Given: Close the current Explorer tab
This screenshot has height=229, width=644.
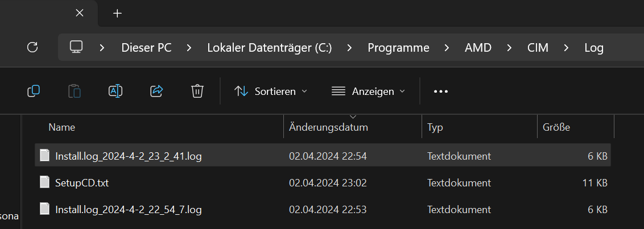Looking at the screenshot, I should (x=80, y=13).
